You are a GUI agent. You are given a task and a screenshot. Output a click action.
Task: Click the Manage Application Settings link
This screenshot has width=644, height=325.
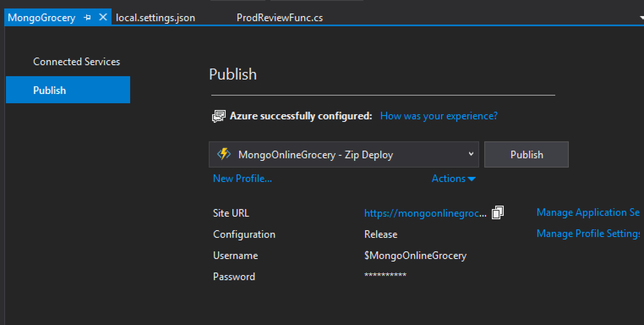pyautogui.click(x=588, y=212)
